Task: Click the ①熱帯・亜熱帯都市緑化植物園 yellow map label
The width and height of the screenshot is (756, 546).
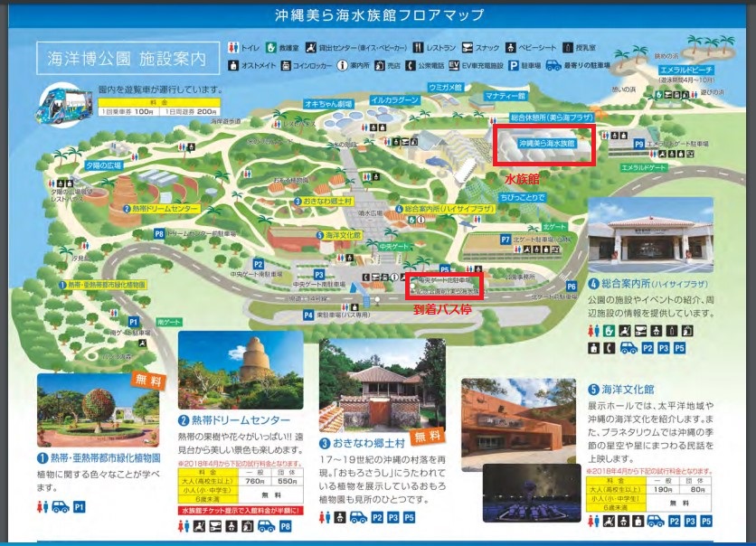Action: [x=103, y=285]
